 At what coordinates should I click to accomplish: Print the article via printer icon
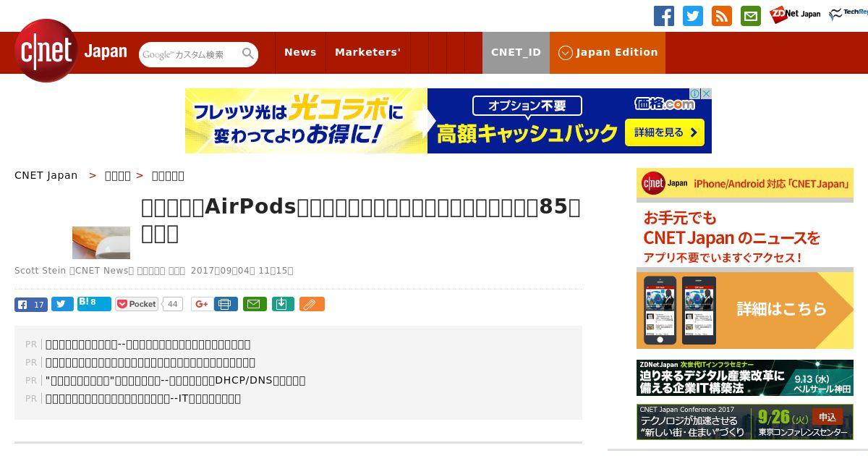pos(226,304)
